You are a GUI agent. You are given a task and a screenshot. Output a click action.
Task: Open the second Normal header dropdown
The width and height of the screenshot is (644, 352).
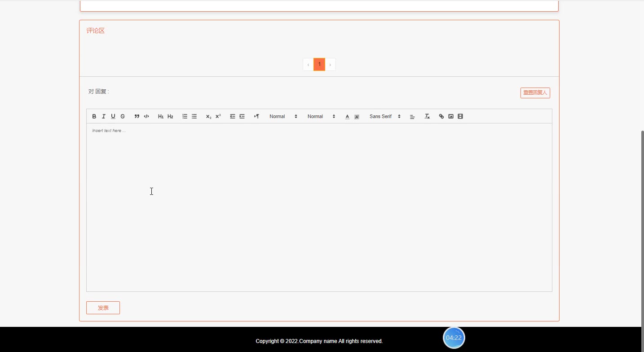pyautogui.click(x=322, y=116)
